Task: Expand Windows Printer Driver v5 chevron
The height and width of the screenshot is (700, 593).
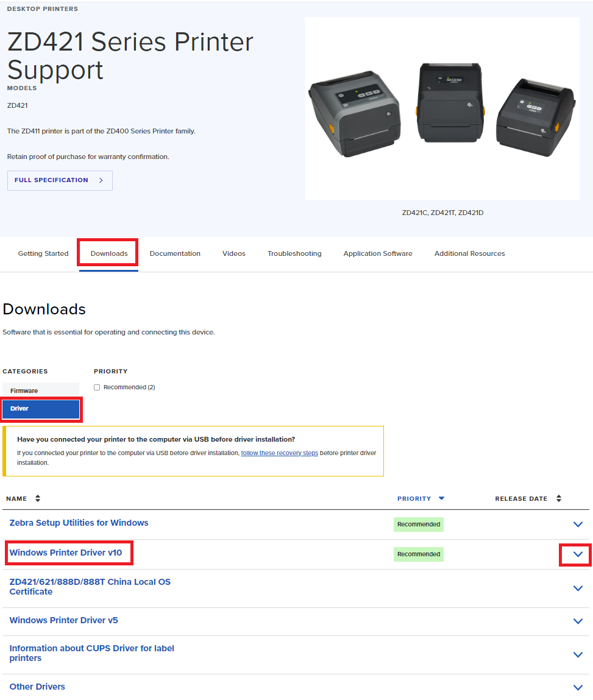Action: [578, 621]
